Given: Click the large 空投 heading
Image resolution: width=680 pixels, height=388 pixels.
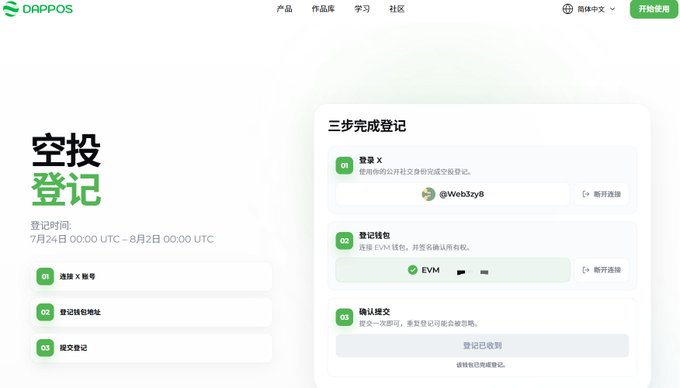Looking at the screenshot, I should tap(66, 150).
